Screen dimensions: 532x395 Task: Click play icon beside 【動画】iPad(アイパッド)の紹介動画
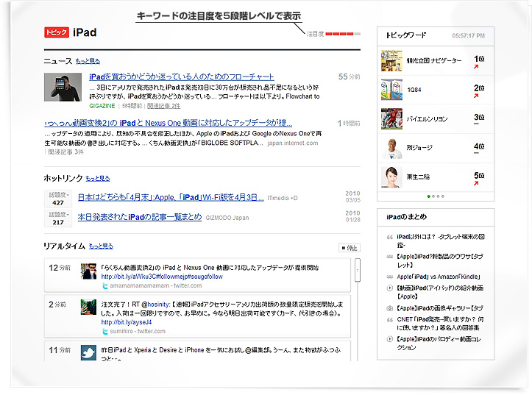[x=390, y=288]
